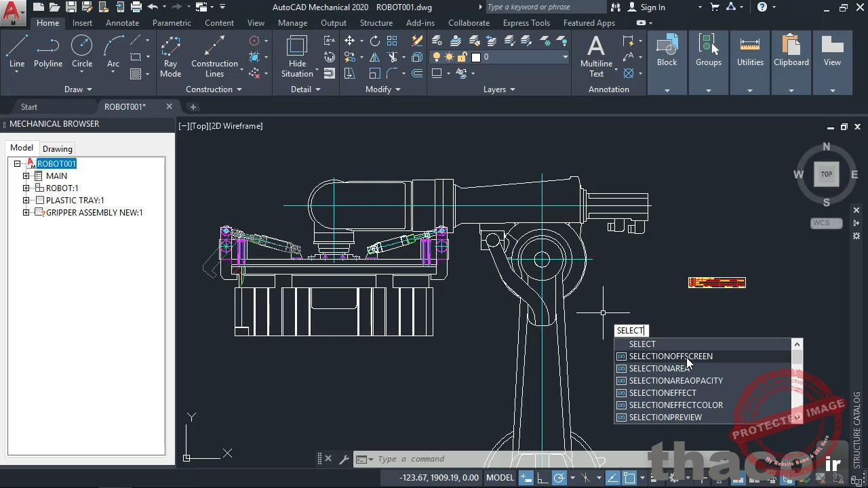868x488 pixels.
Task: Click Sign In link
Action: coord(652,7)
